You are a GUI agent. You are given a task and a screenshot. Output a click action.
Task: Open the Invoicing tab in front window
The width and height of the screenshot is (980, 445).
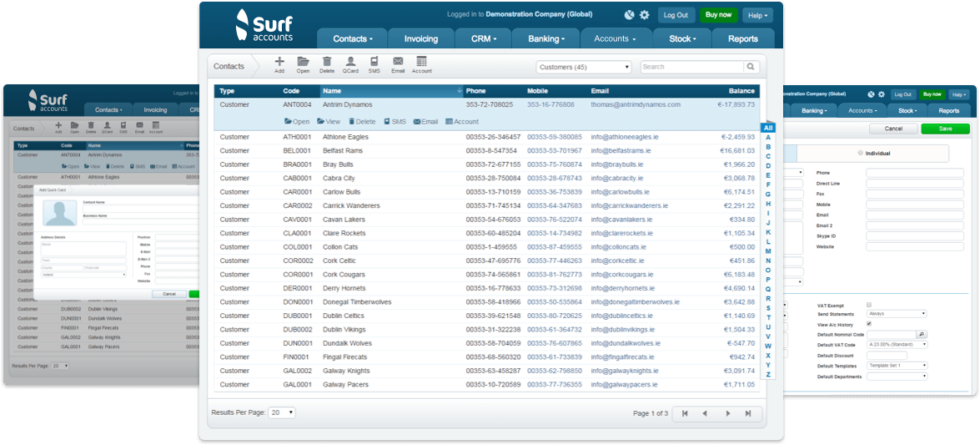click(421, 38)
